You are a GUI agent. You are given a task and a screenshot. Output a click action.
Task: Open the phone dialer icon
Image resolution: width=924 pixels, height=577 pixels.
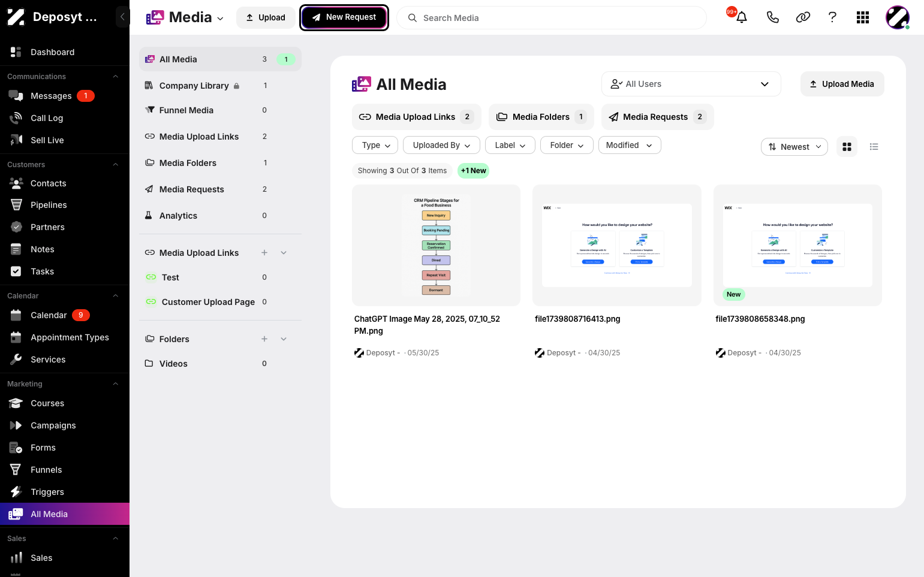[x=772, y=17]
